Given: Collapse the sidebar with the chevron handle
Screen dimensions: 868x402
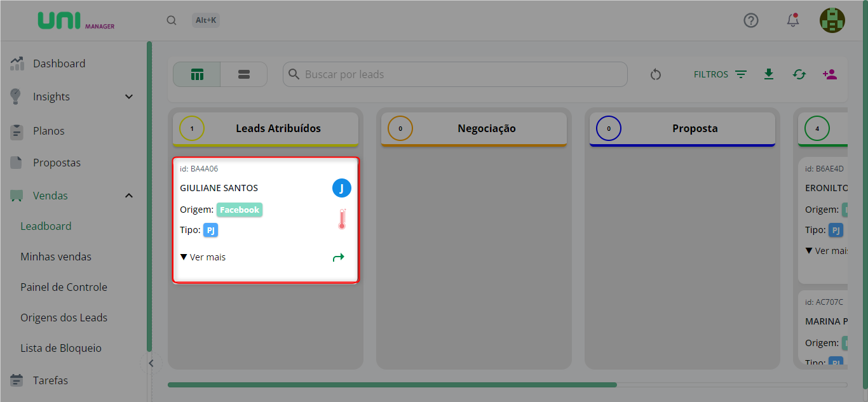Looking at the screenshot, I should [151, 363].
